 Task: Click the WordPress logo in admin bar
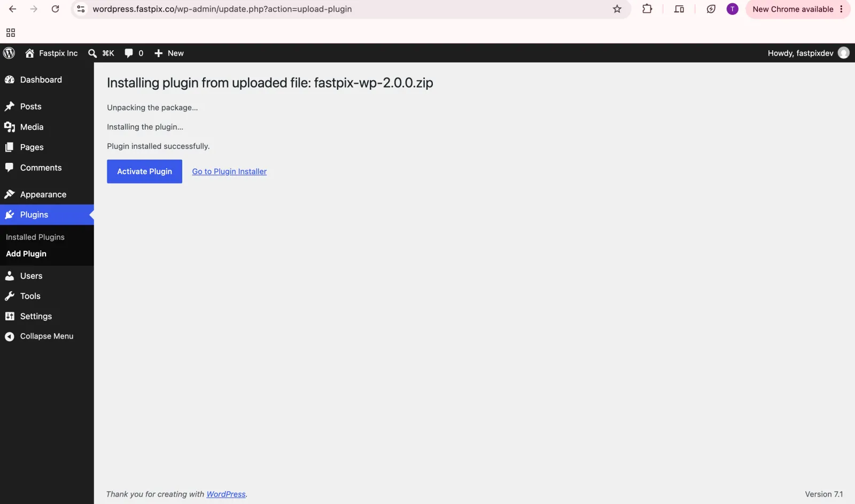(9, 53)
